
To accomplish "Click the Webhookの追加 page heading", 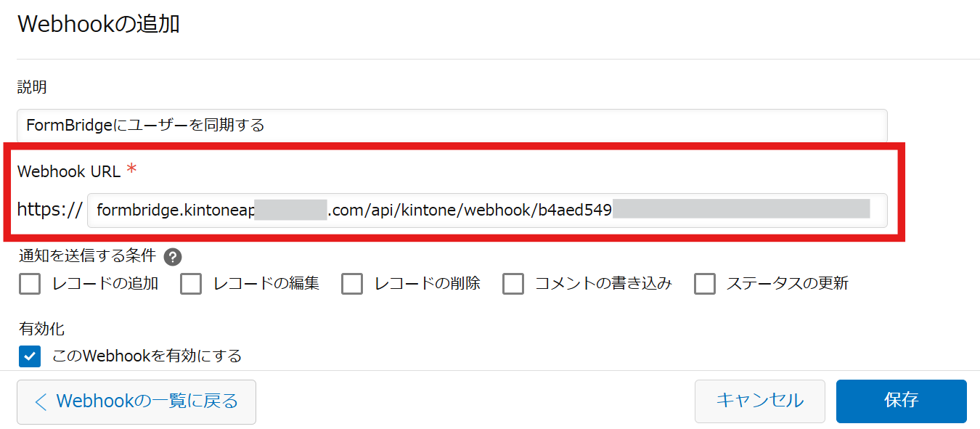I will coord(99,24).
